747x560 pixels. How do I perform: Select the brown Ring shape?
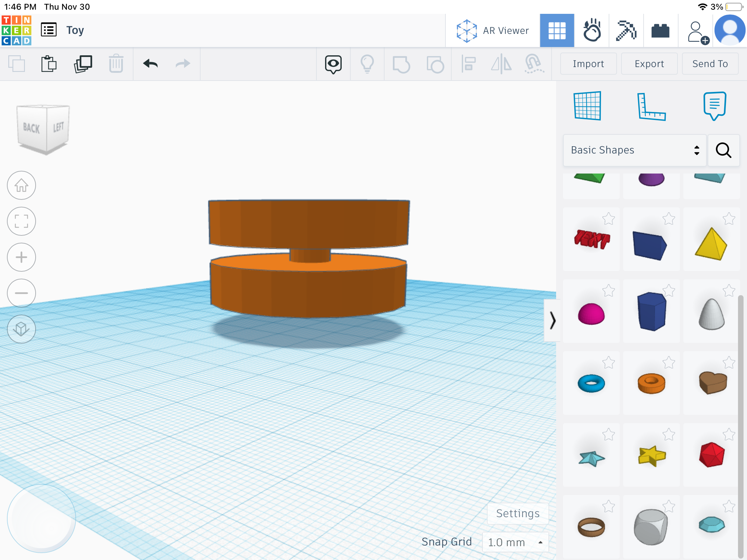(591, 527)
